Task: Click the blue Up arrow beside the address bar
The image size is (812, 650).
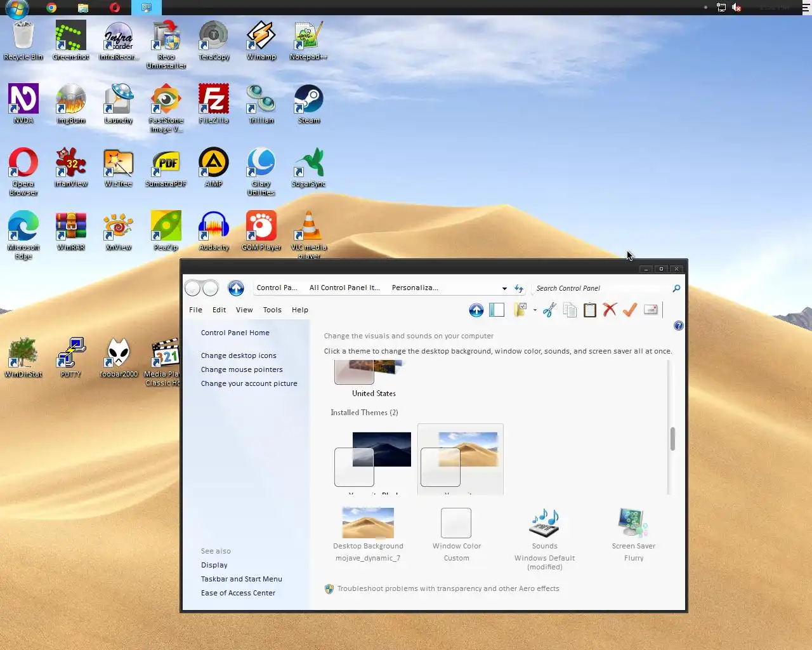Action: tap(236, 288)
